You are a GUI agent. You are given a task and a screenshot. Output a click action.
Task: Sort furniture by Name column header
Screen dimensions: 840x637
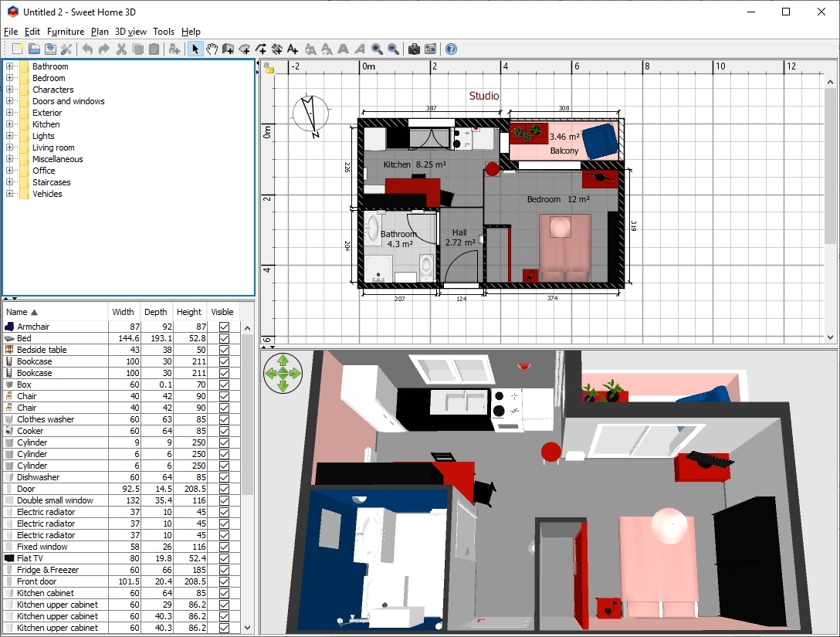click(x=55, y=312)
